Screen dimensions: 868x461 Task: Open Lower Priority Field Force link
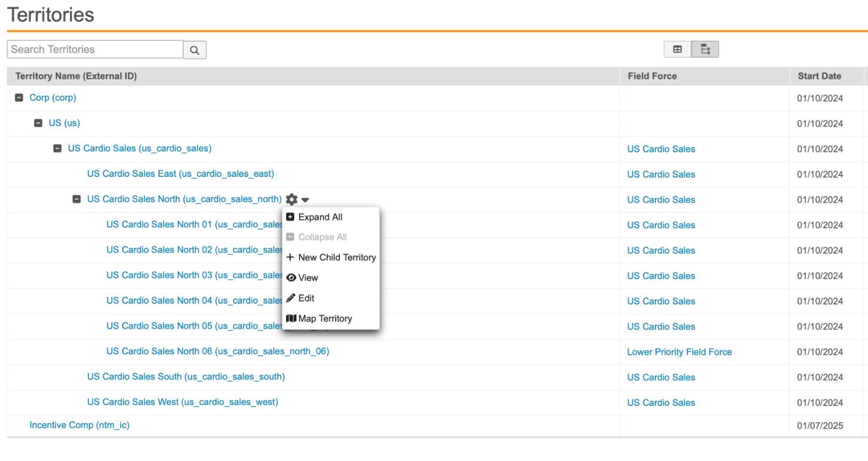(679, 352)
